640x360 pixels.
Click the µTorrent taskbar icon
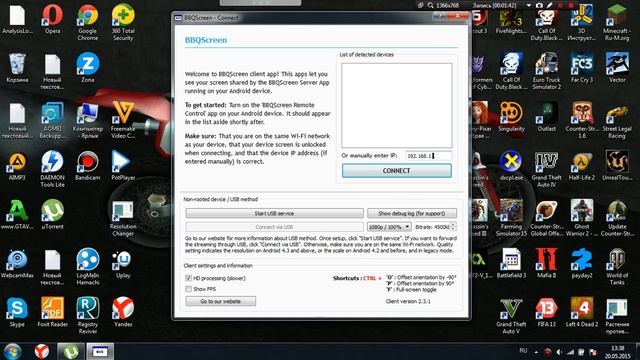[x=71, y=351]
